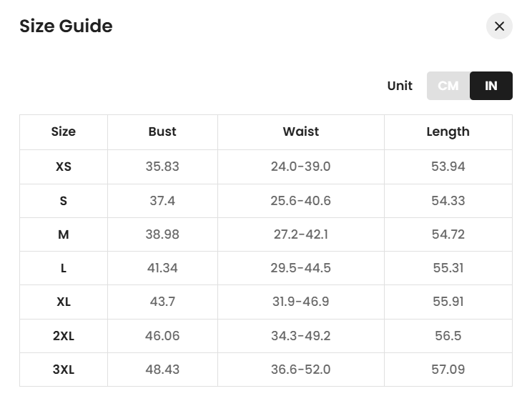This screenshot has width=532, height=416.
Task: Click the Waist column header
Action: coord(301,132)
